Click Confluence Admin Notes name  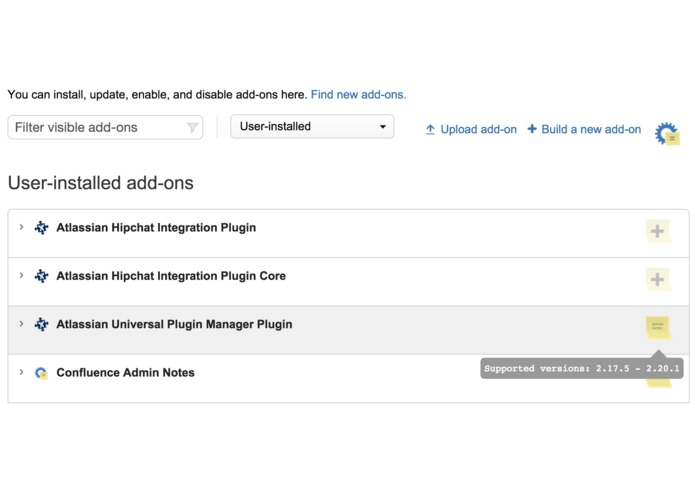125,373
